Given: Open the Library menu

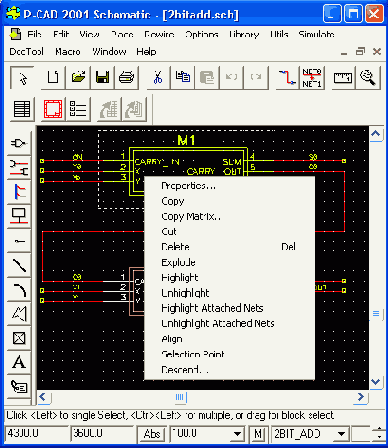Looking at the screenshot, I should (x=244, y=34).
